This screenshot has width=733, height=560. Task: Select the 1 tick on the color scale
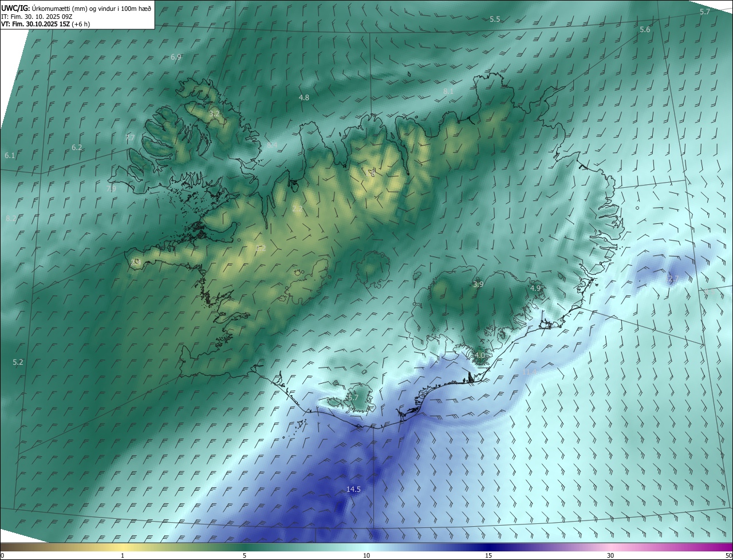(122, 555)
